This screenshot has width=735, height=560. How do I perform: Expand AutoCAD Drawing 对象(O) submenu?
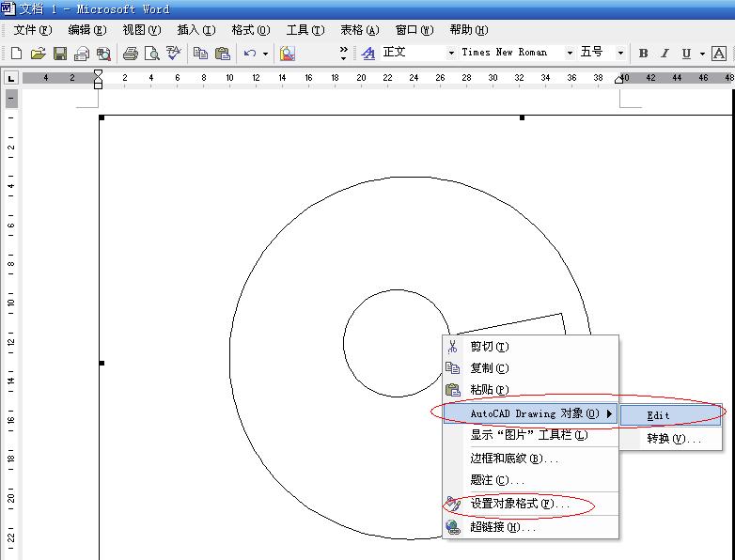point(530,413)
